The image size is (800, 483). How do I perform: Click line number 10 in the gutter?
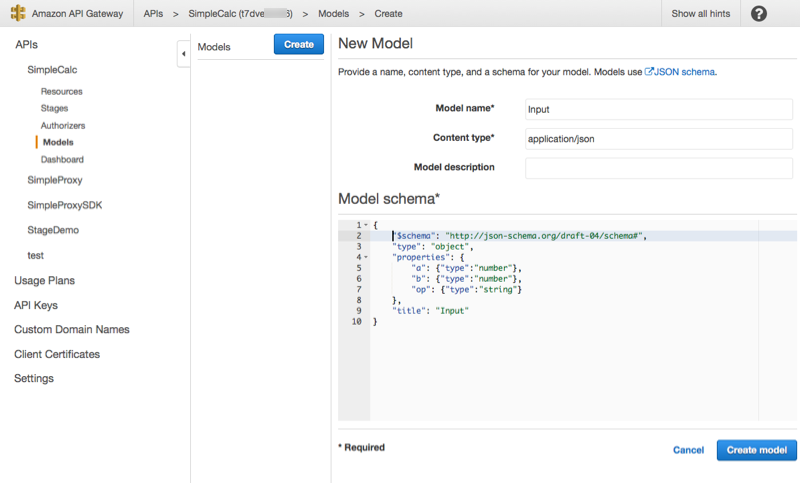click(x=356, y=321)
